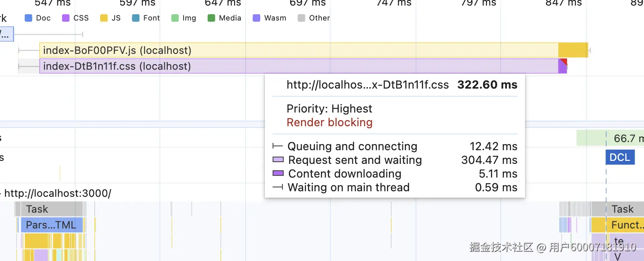
Task: Click the Media legend color swatch
Action: point(211,18)
